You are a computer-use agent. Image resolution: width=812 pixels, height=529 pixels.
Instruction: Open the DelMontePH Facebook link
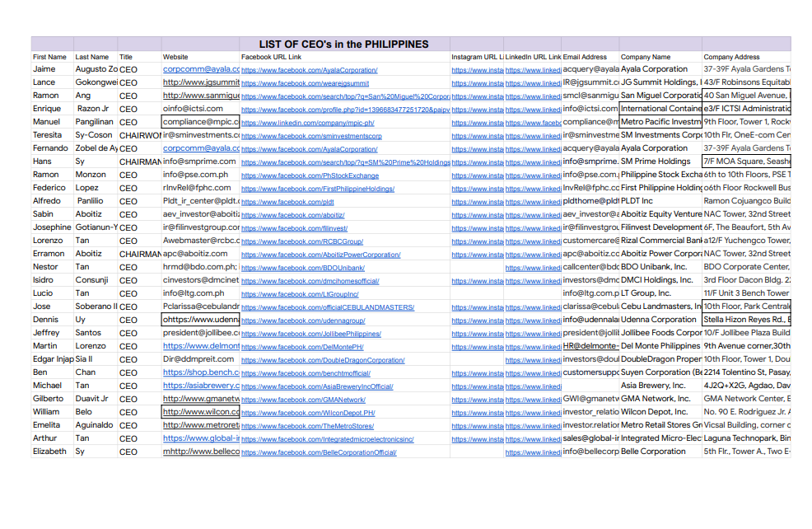(302, 347)
